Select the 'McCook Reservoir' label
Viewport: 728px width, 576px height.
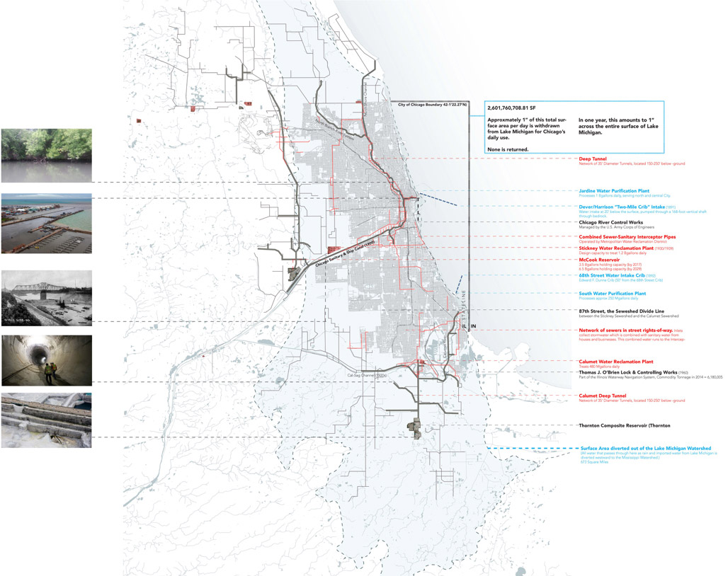point(599,260)
